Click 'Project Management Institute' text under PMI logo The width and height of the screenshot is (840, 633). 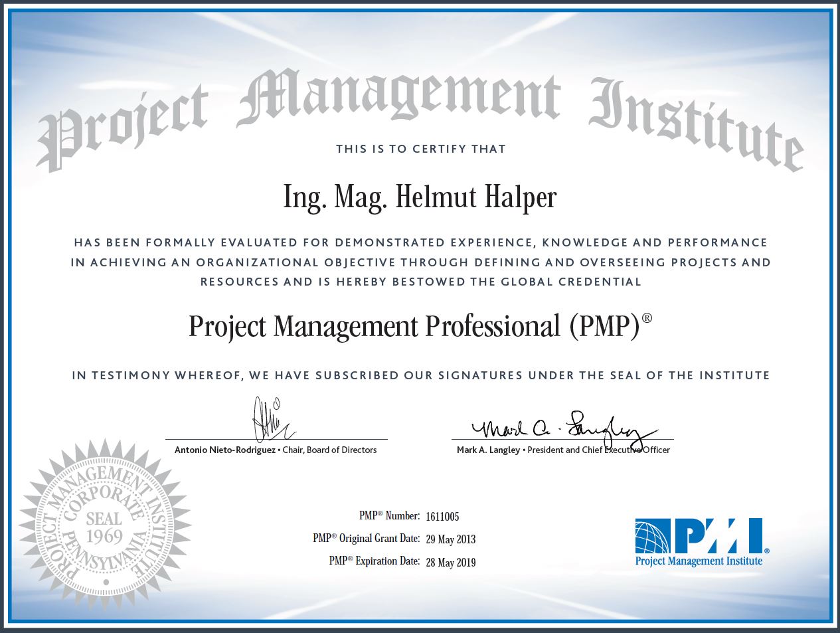coord(699,561)
